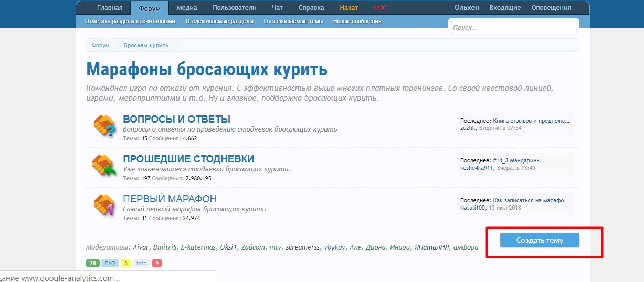Go to Бросаем курить breadcrumb
Screen dimensions: 644x282
click(x=146, y=45)
